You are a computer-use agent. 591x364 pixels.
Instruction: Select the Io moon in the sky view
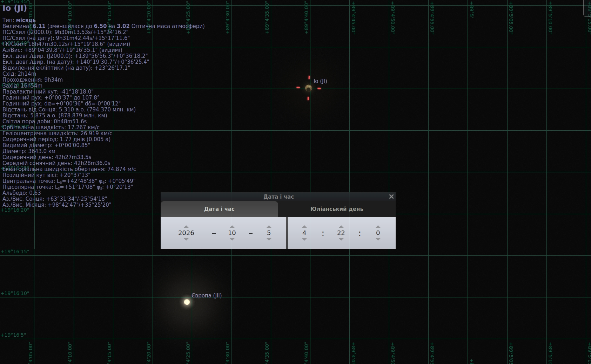coord(309,88)
